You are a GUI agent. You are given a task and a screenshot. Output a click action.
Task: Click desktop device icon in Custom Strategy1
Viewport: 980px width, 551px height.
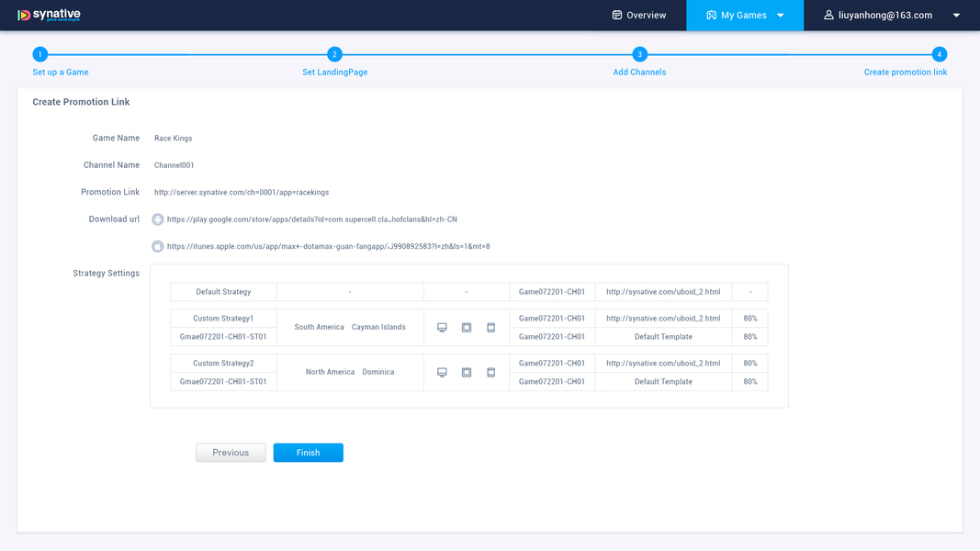click(442, 327)
